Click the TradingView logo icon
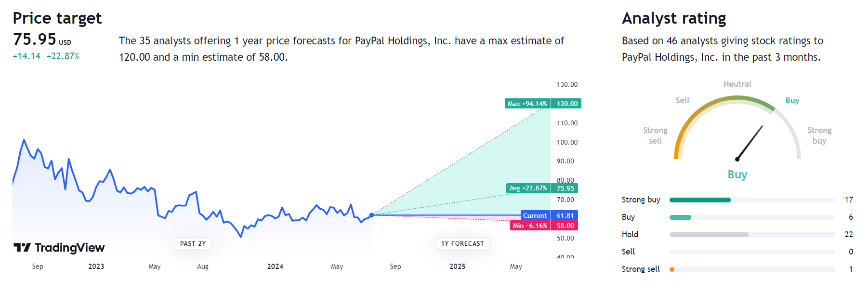868x294 pixels. (x=22, y=247)
